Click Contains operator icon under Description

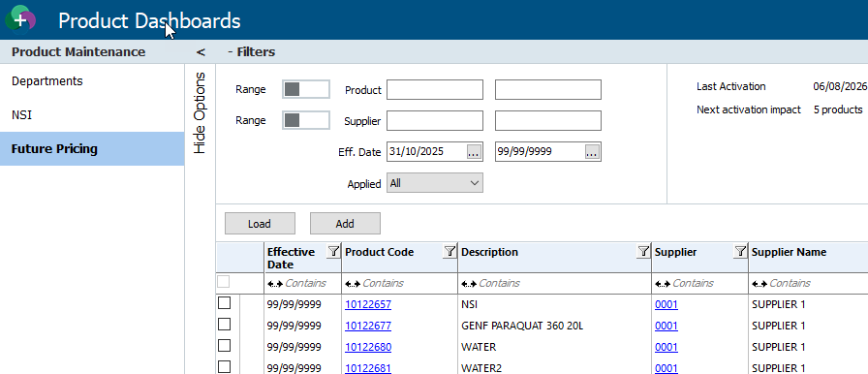pyautogui.click(x=469, y=283)
